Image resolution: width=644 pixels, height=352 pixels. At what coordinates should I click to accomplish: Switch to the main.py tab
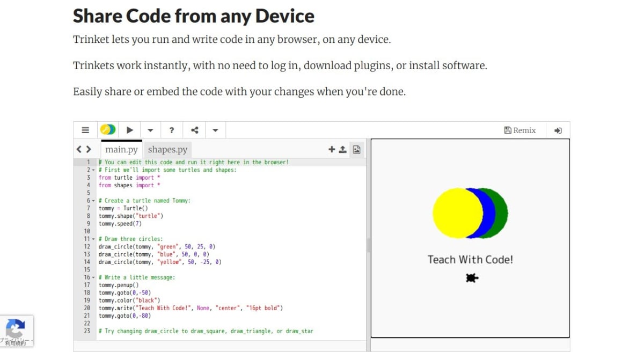(121, 150)
